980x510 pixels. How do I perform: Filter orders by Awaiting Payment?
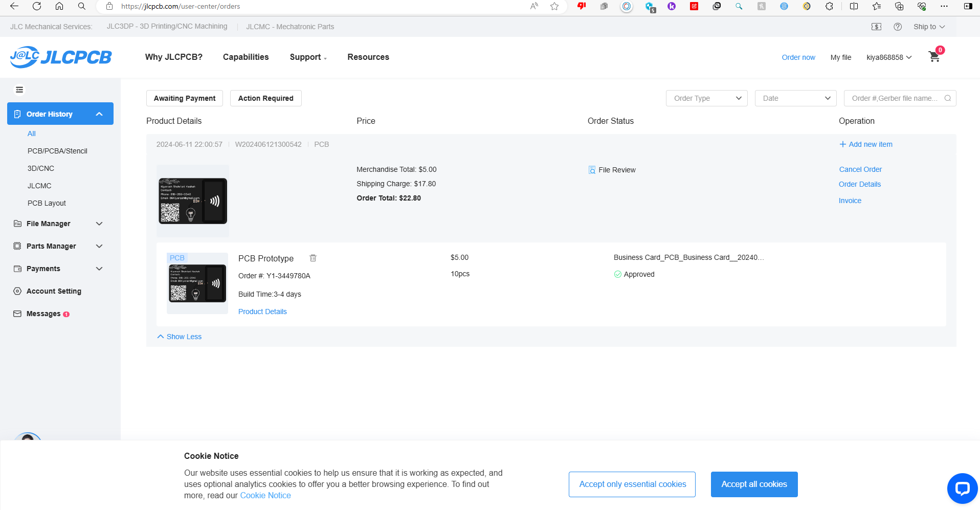(185, 98)
